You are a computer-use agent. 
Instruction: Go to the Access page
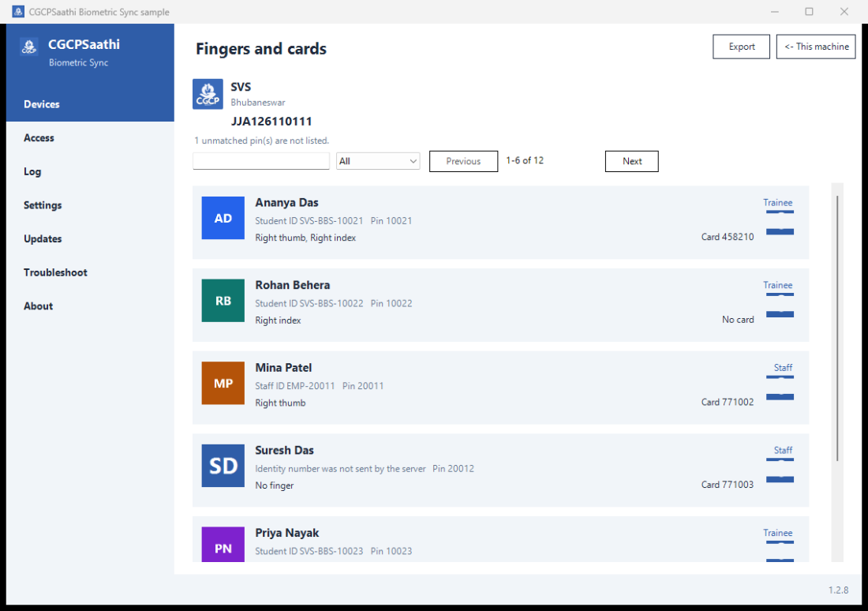point(90,138)
